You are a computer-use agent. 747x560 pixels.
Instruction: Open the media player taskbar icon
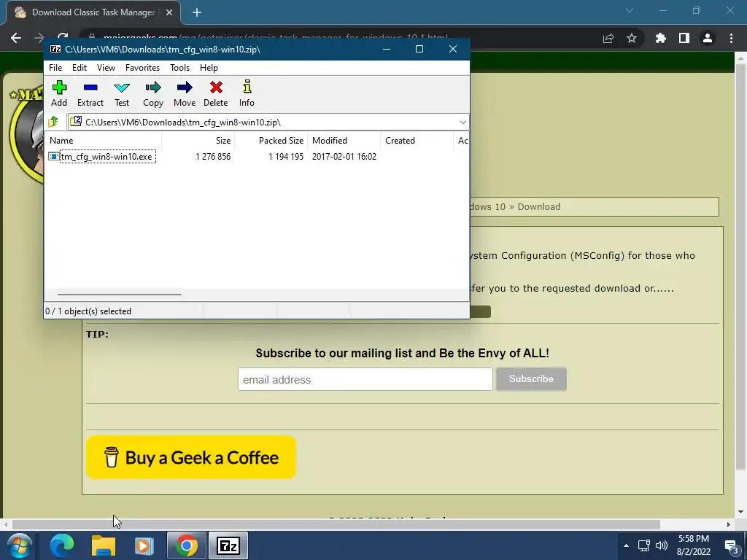[x=144, y=545]
